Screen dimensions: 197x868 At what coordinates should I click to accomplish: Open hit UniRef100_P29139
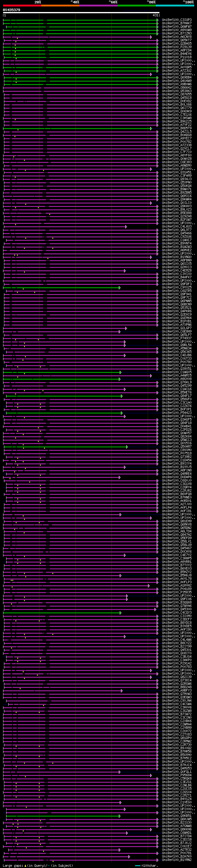click(176, 47)
